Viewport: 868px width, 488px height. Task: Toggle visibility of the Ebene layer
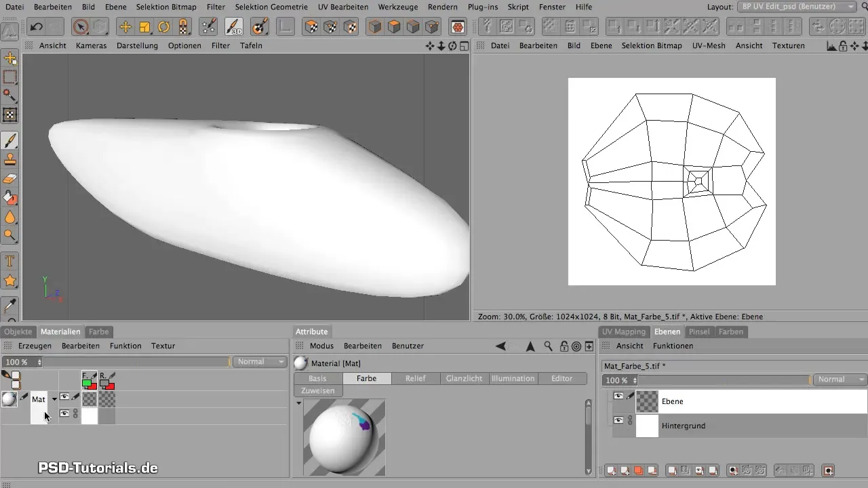coord(618,396)
